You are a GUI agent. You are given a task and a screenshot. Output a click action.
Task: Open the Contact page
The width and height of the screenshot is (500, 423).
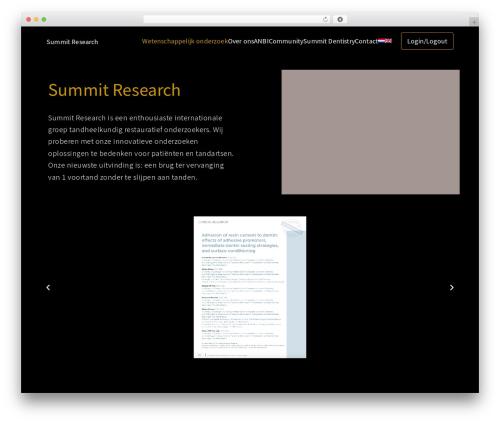366,41
